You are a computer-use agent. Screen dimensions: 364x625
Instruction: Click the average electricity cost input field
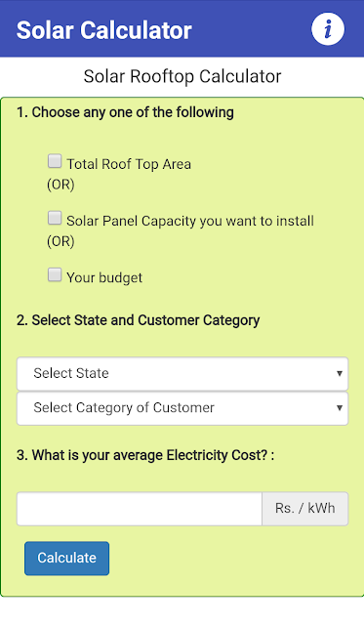(140, 509)
